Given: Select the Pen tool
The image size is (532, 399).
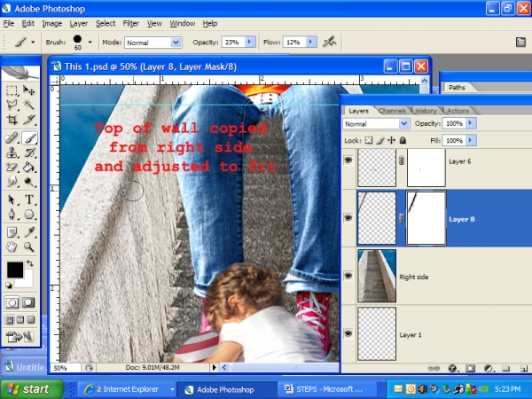Looking at the screenshot, I should click(12, 214).
